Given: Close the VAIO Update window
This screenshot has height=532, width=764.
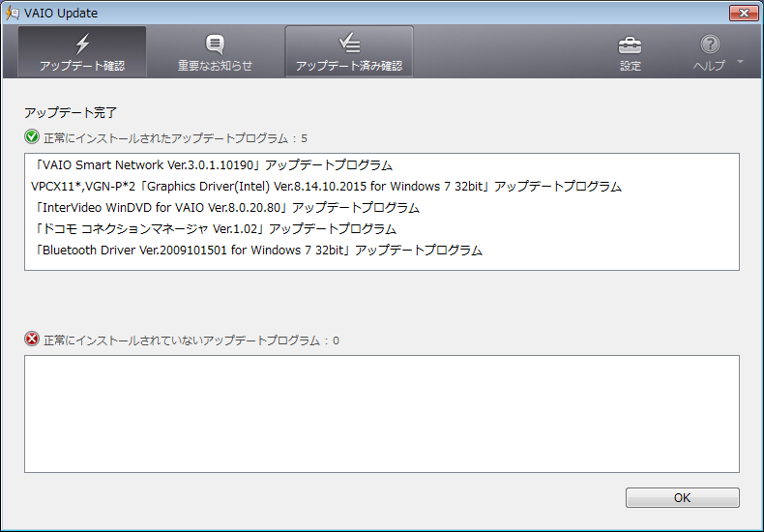Looking at the screenshot, I should click(x=744, y=14).
